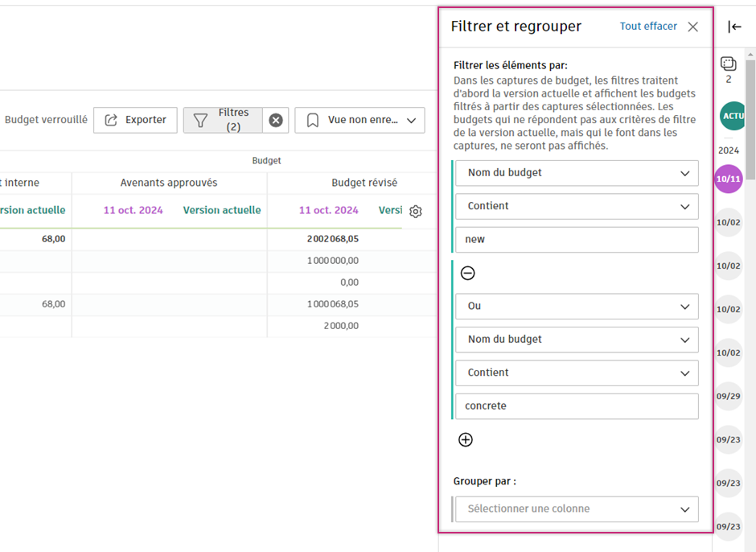Open filters using the funnel icon
The image size is (756, 552).
199,119
